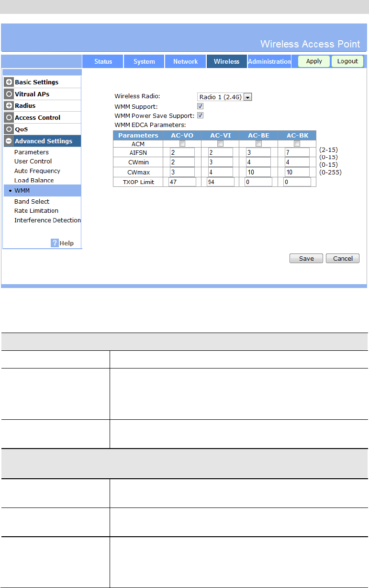Screen dimensions: 369x588
Task: Open the Status tab
Action: [x=103, y=61]
